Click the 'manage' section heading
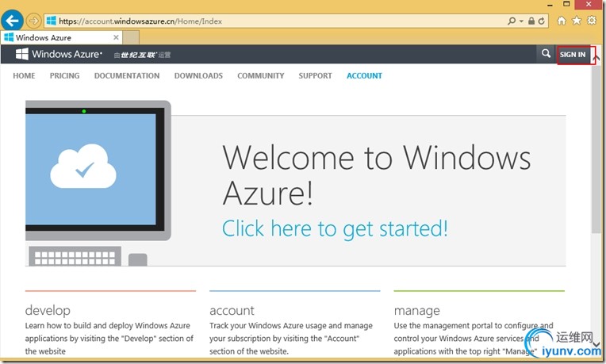 (x=417, y=311)
